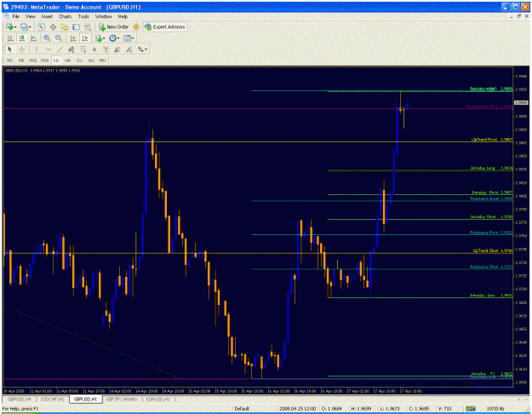This screenshot has height=414, width=532.
Task: Toggle Chart Shift on the chart
Action: click(x=85, y=38)
